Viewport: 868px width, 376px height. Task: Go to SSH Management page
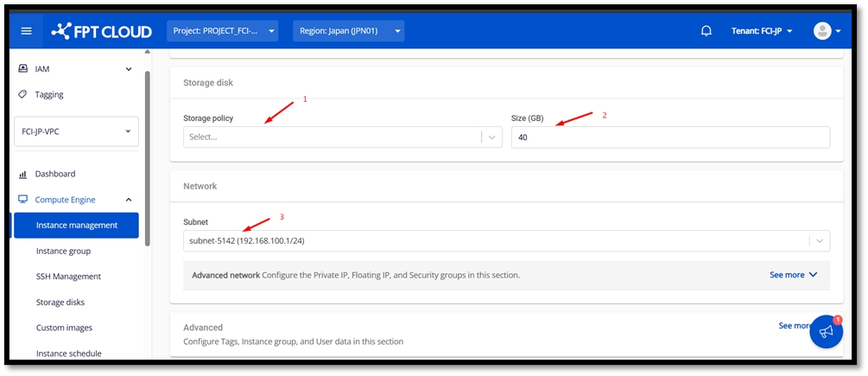[68, 277]
